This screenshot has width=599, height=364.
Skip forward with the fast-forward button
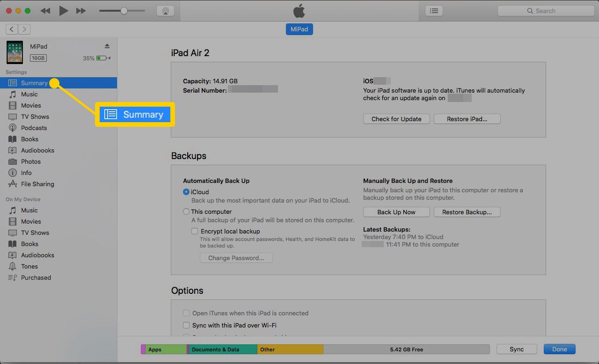coord(81,11)
